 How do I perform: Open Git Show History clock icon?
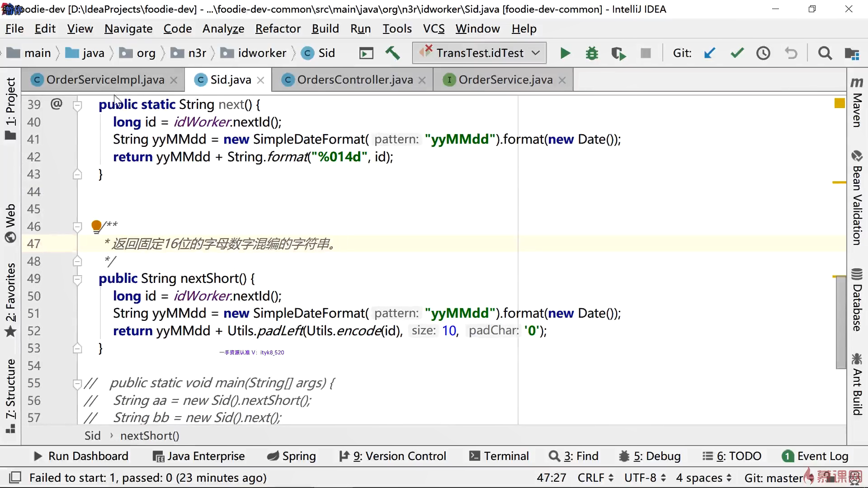763,53
